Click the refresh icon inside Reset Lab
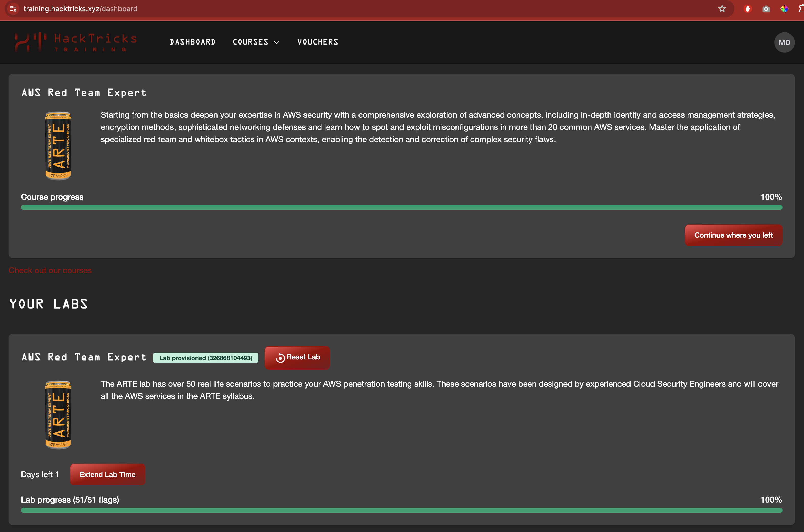 (280, 358)
